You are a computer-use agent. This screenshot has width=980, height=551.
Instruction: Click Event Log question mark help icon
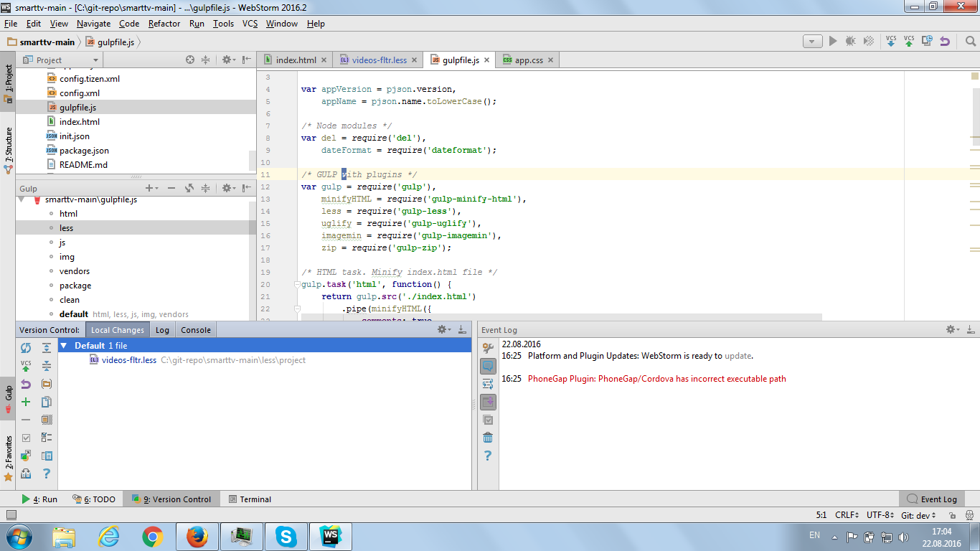pos(488,456)
